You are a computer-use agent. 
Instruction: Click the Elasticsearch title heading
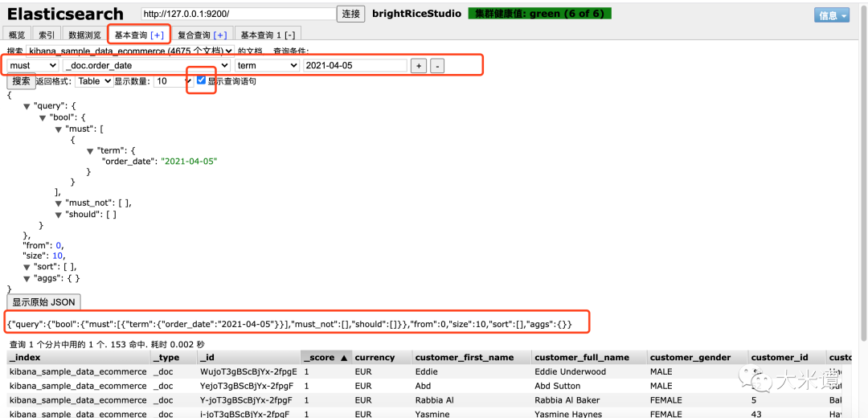tap(65, 14)
